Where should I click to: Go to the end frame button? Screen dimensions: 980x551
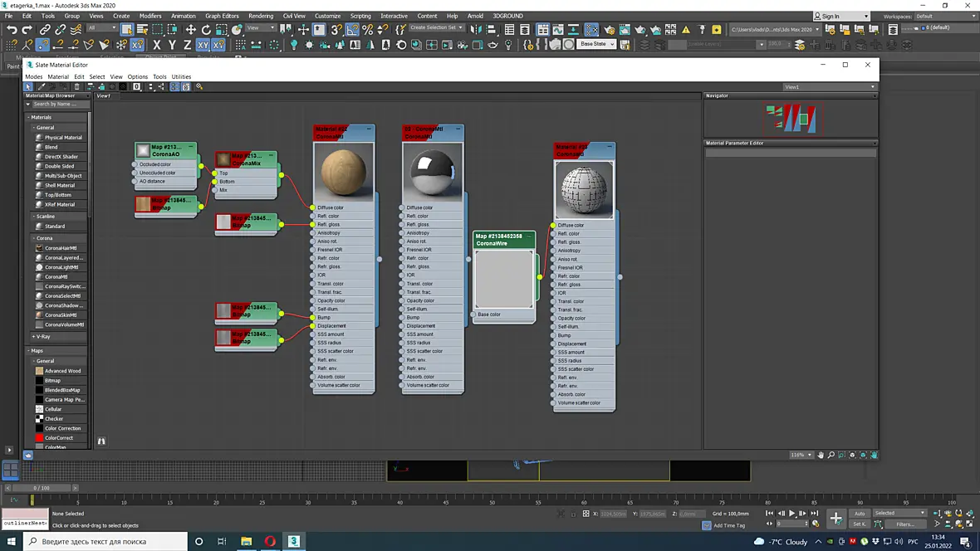pos(815,514)
